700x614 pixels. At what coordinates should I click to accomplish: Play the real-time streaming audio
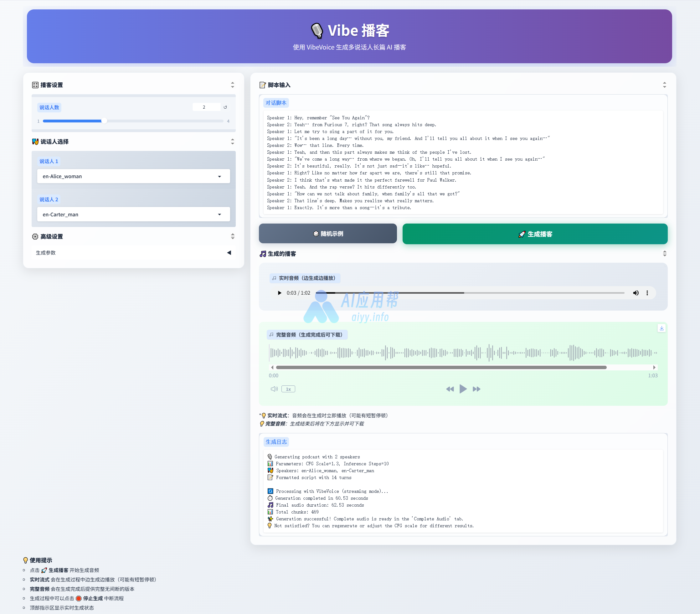[280, 293]
